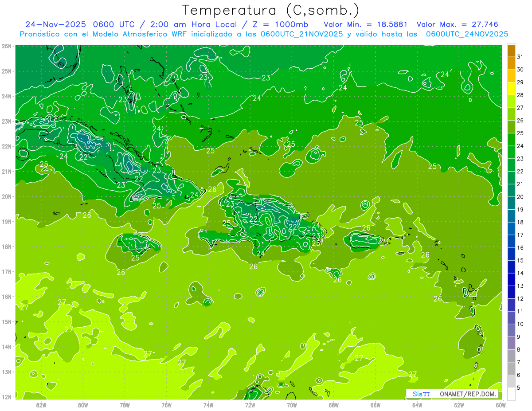Click the '78W' longitude axis label
Viewport: 532px width, 411px height.
pyautogui.click(x=125, y=405)
